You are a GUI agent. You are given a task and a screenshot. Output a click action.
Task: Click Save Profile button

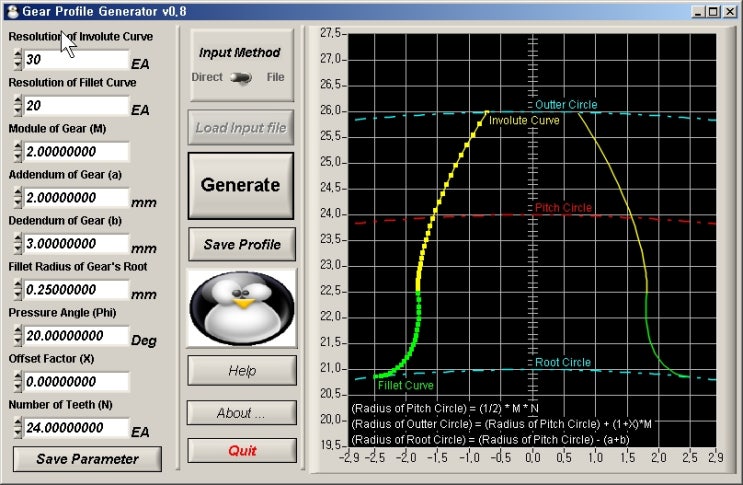coord(242,244)
